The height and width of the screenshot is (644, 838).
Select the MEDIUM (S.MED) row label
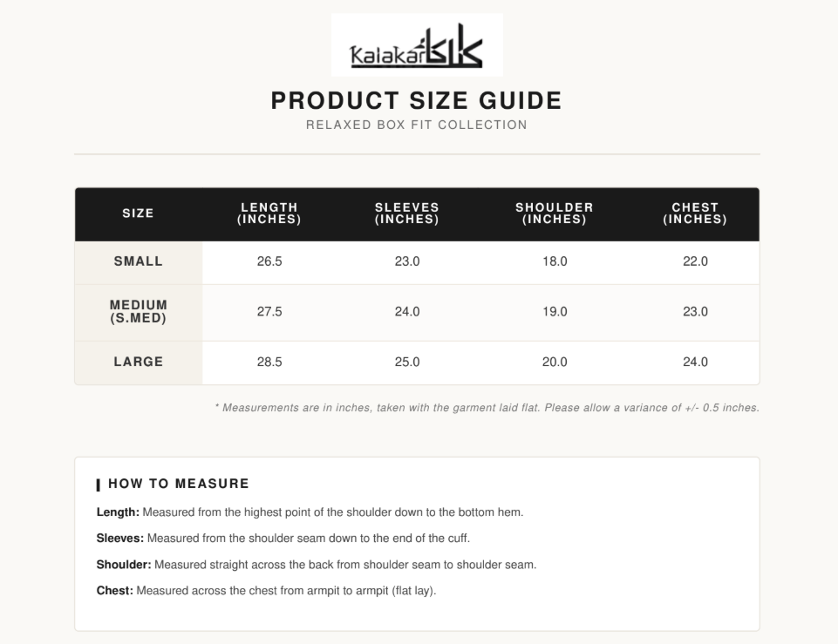tap(139, 312)
